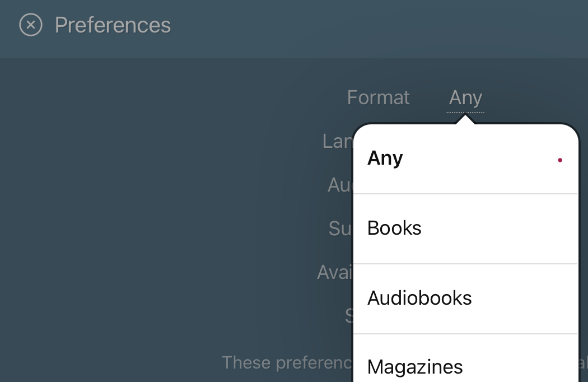Close the Preferences panel with X icon
588x382 pixels.
(31, 25)
